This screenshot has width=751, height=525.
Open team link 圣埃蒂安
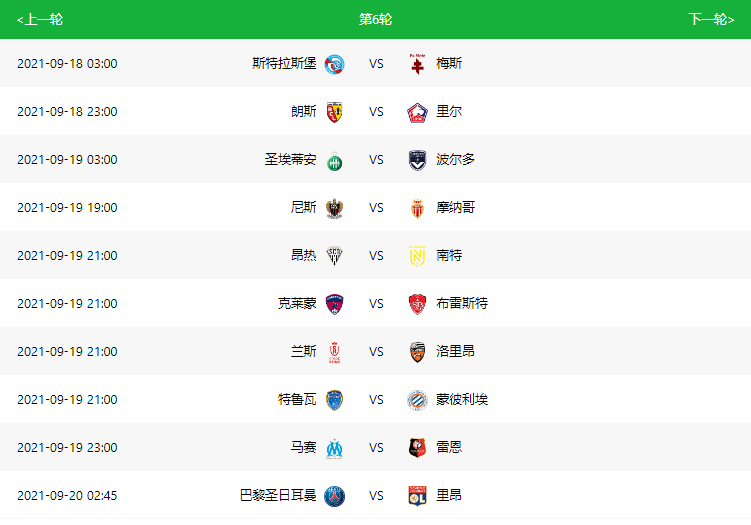tap(290, 160)
